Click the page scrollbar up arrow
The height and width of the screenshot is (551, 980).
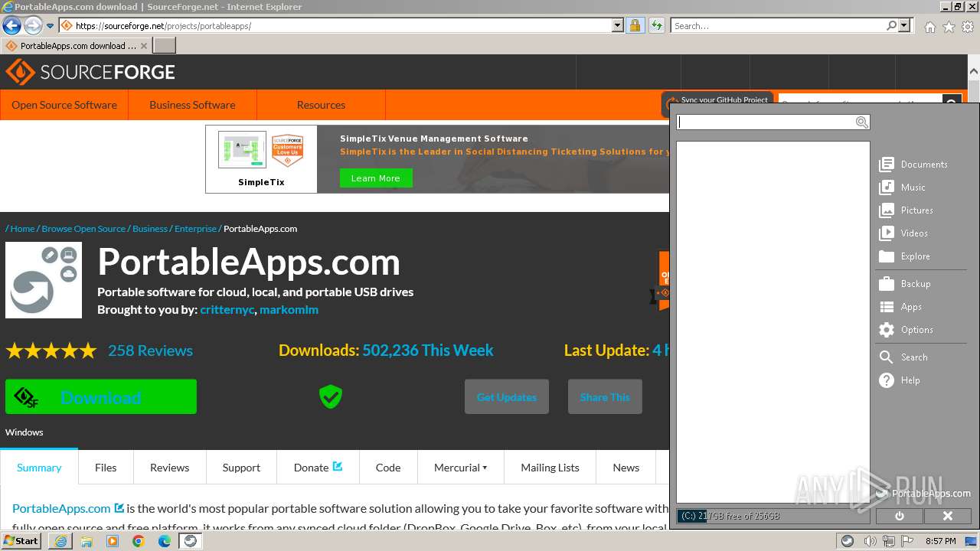(x=973, y=71)
